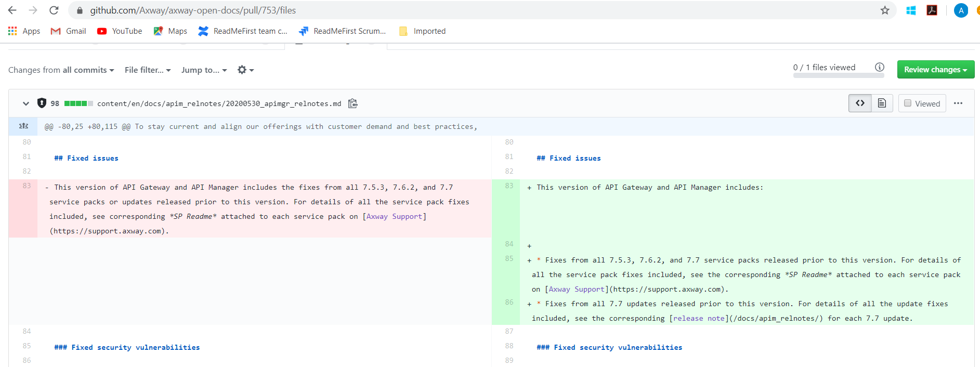Screen dimensions: 980x367
Task: Switch to source diff view
Action: [860, 103]
